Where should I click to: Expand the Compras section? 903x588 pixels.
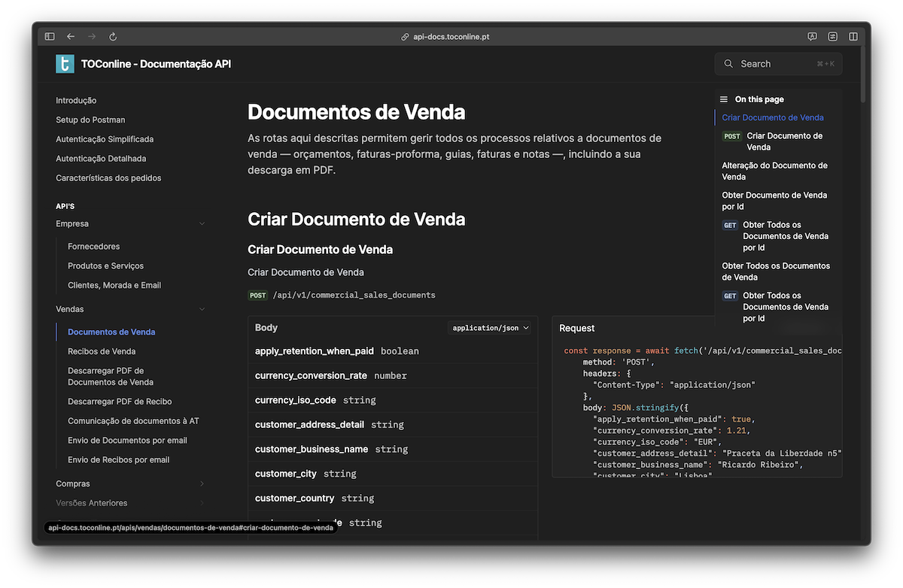coord(202,483)
